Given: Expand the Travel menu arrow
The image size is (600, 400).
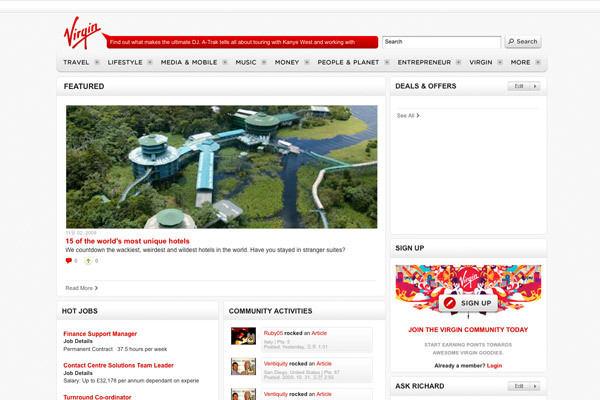Looking at the screenshot, I should [97, 62].
